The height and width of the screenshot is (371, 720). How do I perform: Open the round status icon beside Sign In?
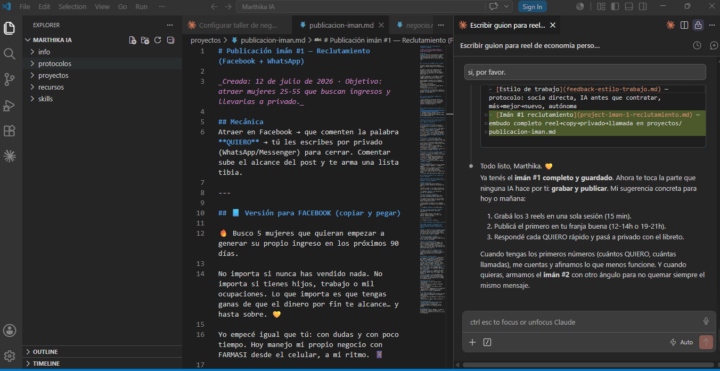[579, 6]
